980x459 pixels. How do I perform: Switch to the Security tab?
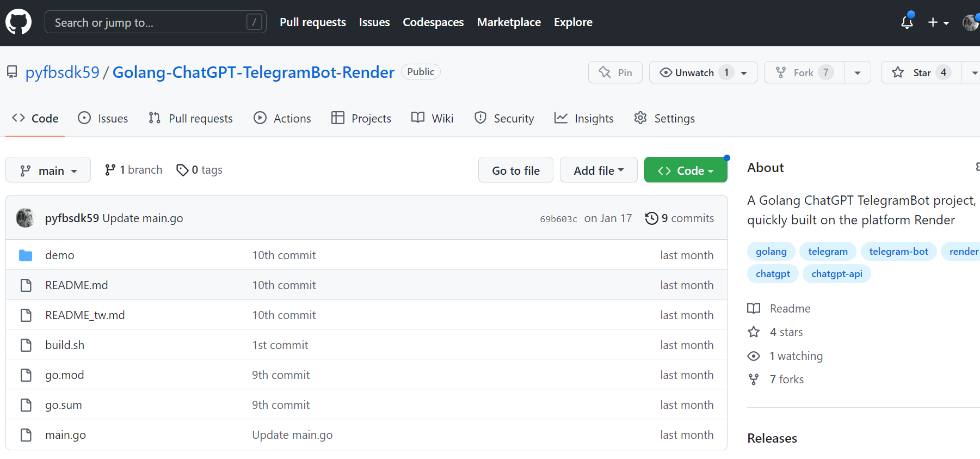click(x=504, y=118)
